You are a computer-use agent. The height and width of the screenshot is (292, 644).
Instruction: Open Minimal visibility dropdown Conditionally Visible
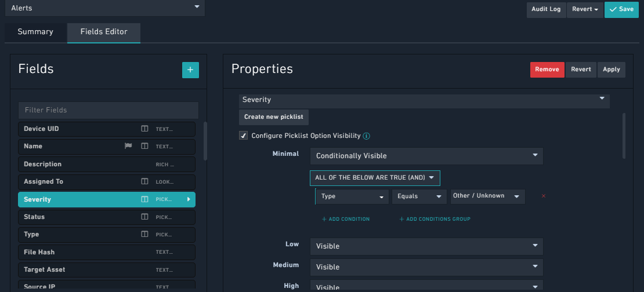pyautogui.click(x=427, y=156)
